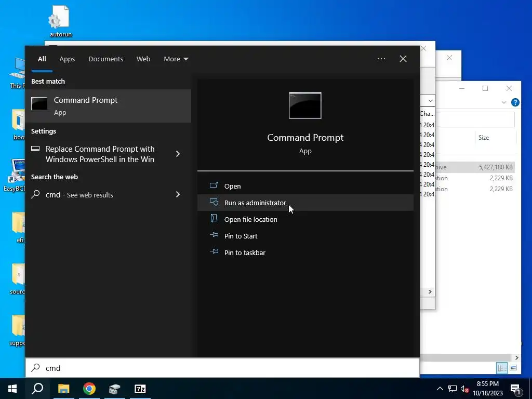Click the taskbar Search magnifier icon
The height and width of the screenshot is (399, 532).
(x=37, y=389)
